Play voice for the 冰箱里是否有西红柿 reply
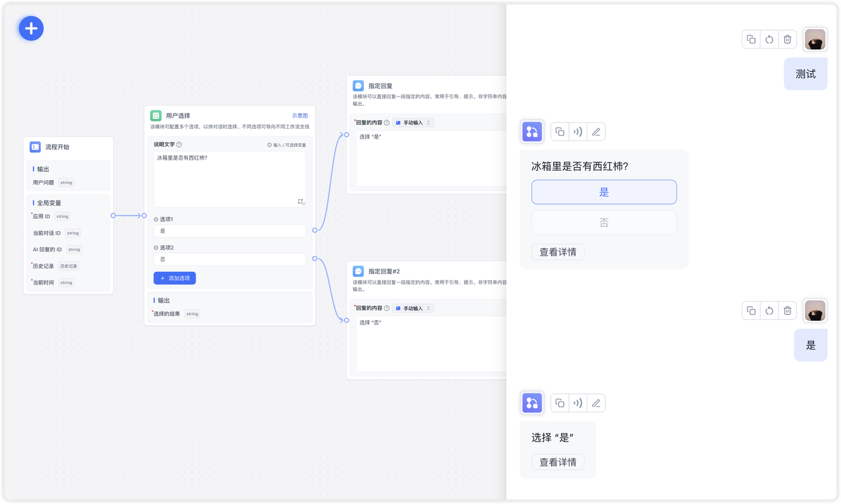Viewport: 841px width, 504px height. pos(578,131)
